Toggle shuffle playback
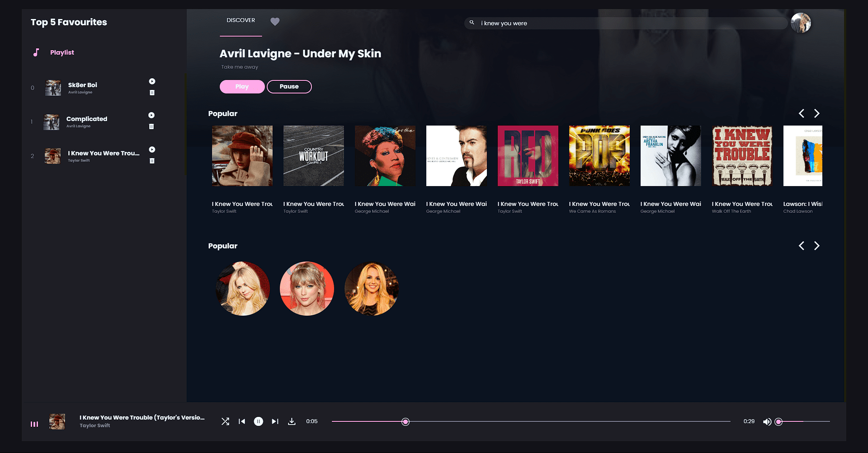868x453 pixels. pos(225,421)
